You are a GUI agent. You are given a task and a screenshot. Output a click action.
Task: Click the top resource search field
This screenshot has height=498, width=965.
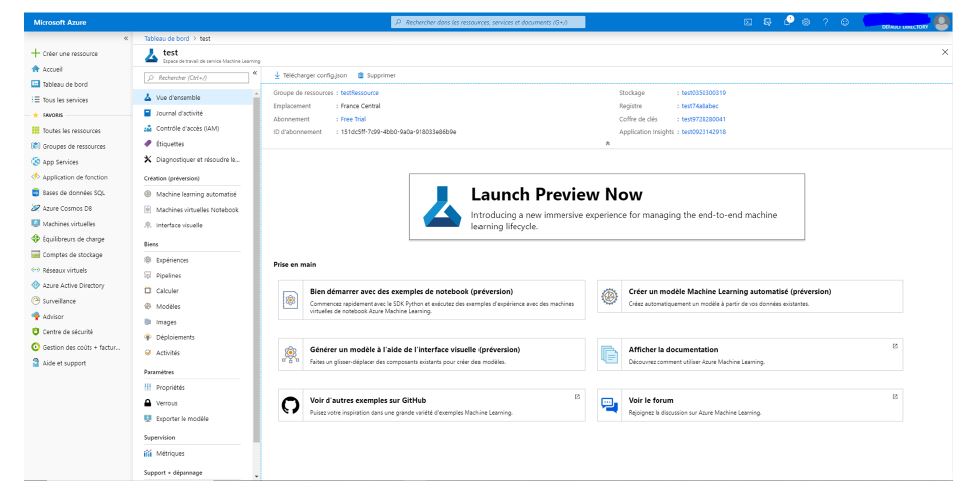(x=484, y=22)
